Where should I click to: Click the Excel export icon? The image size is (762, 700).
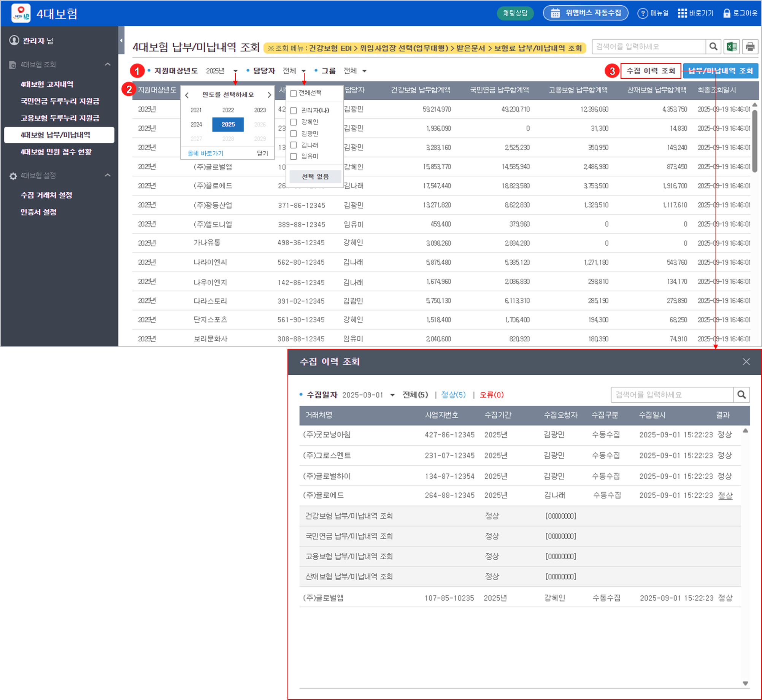732,46
